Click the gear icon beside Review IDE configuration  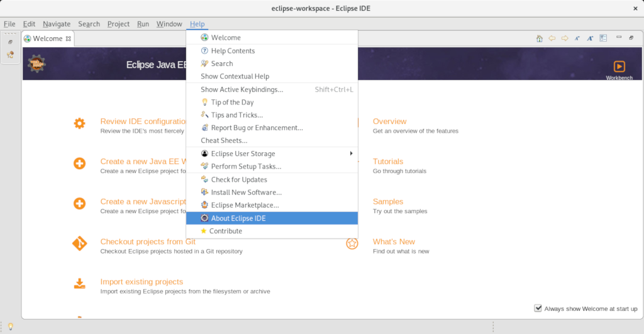pos(80,123)
